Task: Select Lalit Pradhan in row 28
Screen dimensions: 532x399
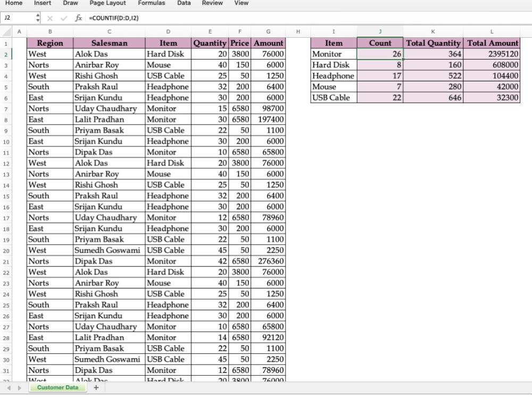Action: coord(109,338)
